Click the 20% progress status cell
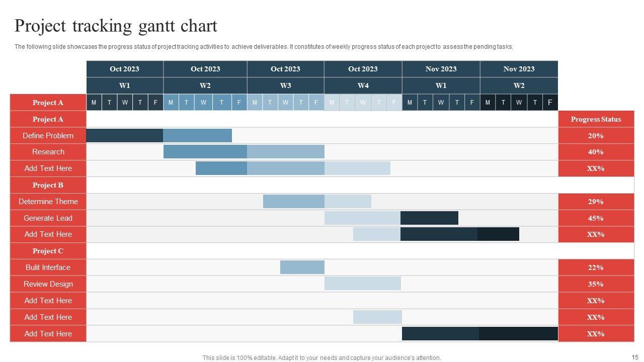The height and width of the screenshot is (362, 644). [x=596, y=136]
